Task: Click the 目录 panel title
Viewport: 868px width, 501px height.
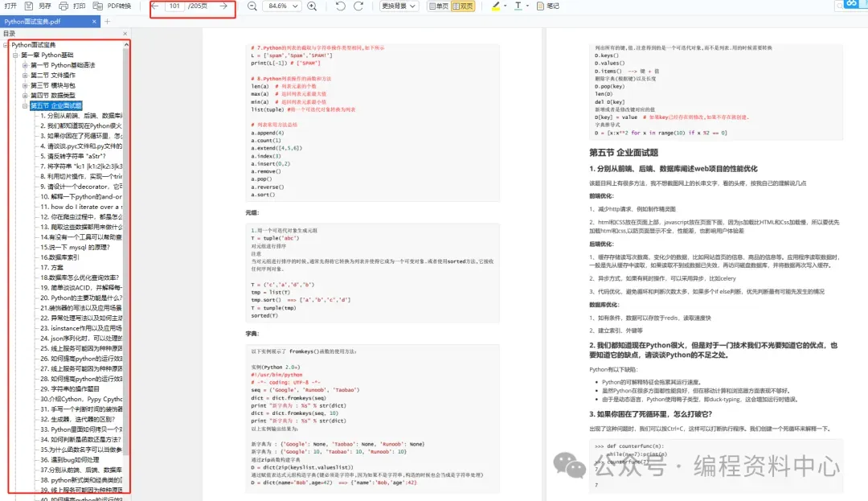Action: [x=9, y=34]
